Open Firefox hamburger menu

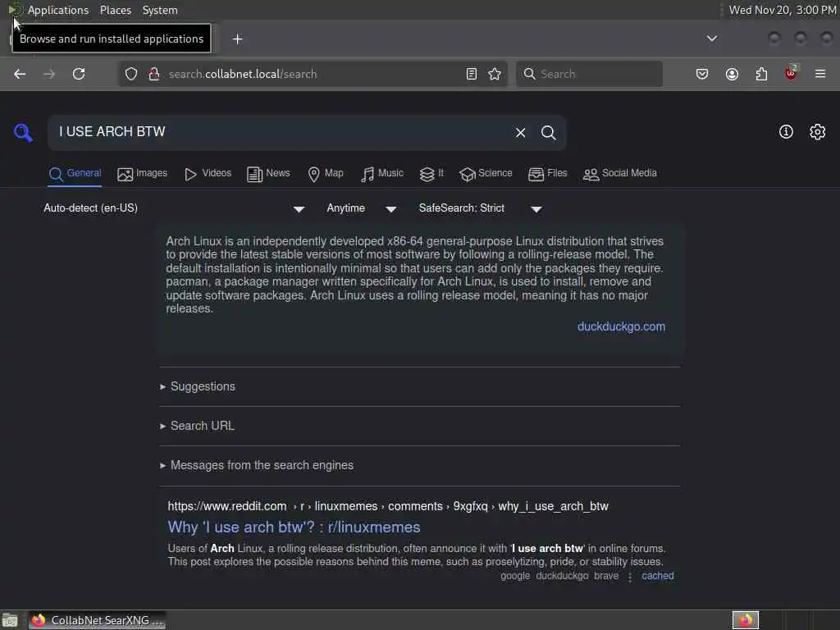pos(820,74)
